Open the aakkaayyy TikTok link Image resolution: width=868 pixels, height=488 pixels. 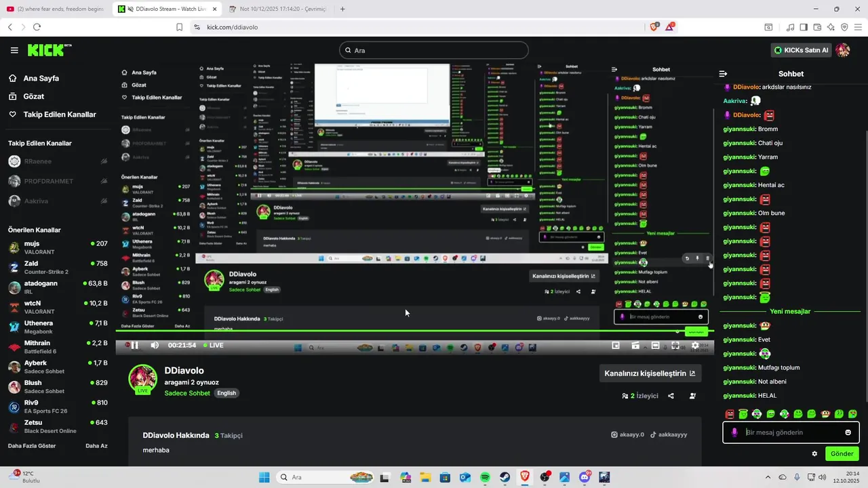pos(669,435)
